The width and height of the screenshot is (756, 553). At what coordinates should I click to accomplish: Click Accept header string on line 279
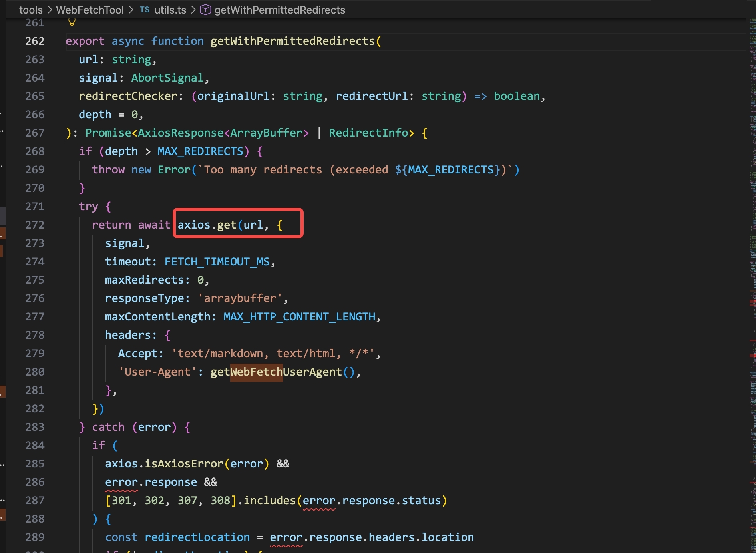pyautogui.click(x=273, y=354)
